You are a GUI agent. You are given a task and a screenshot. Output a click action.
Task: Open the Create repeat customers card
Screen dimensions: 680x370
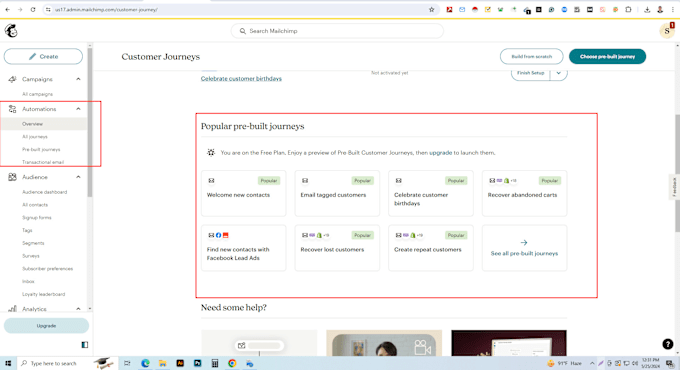coord(431,248)
